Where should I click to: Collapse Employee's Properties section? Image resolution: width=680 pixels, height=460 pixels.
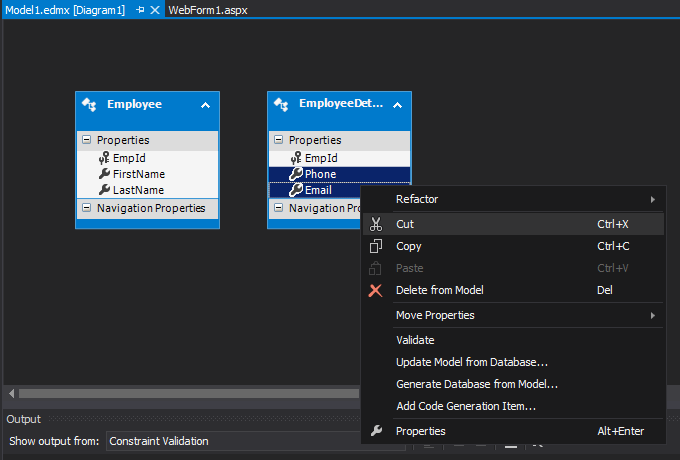click(x=86, y=140)
